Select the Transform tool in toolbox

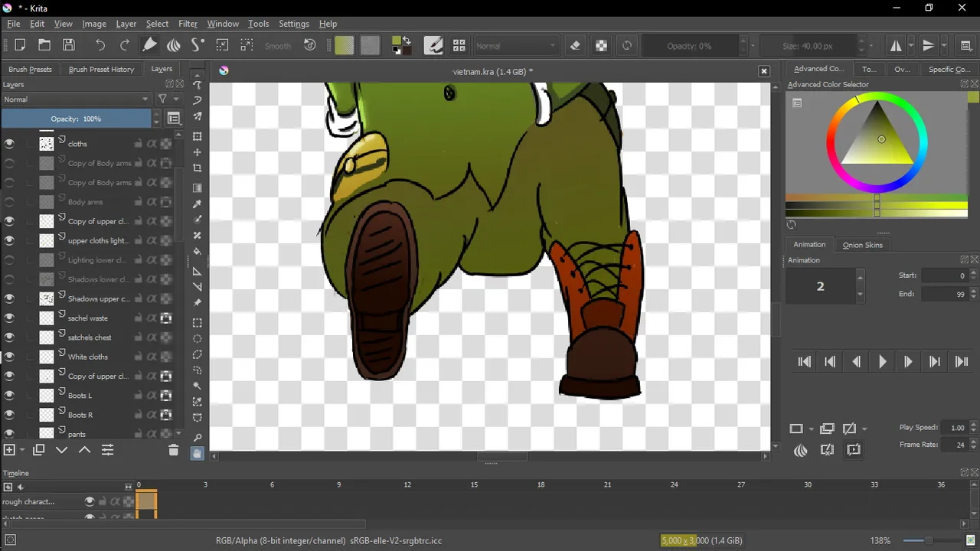(x=198, y=136)
